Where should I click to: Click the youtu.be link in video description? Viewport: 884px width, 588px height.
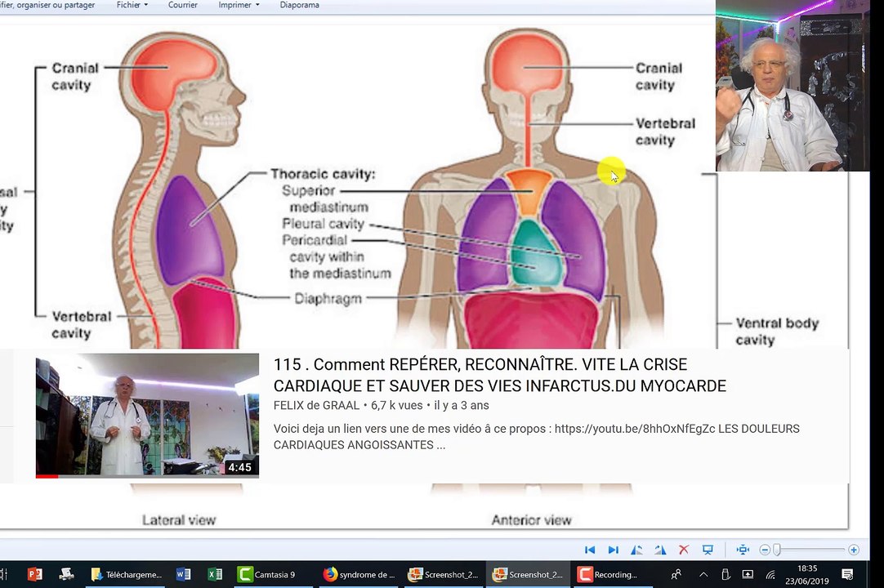[635, 429]
